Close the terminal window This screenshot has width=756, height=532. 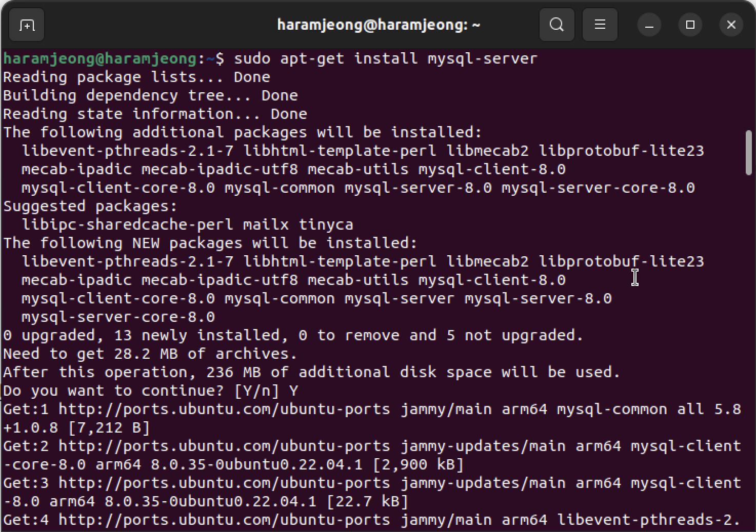pyautogui.click(x=731, y=25)
